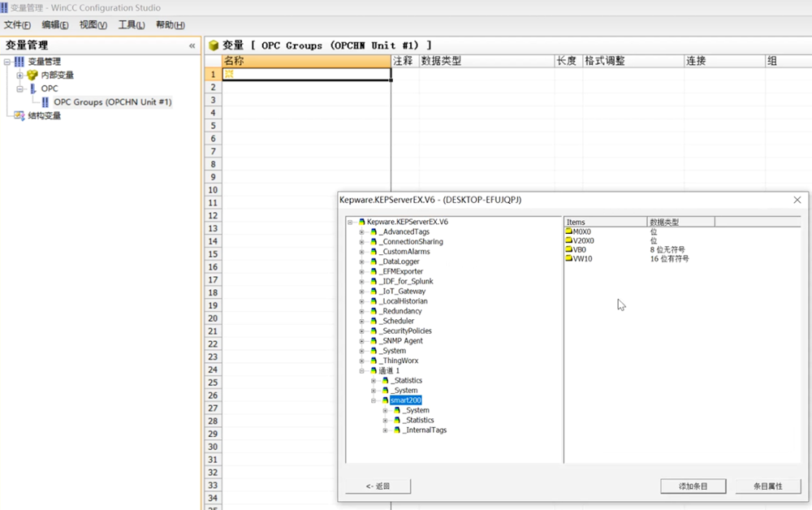Click the 条目属性 button
Screen dimensions: 812x510
click(x=767, y=486)
